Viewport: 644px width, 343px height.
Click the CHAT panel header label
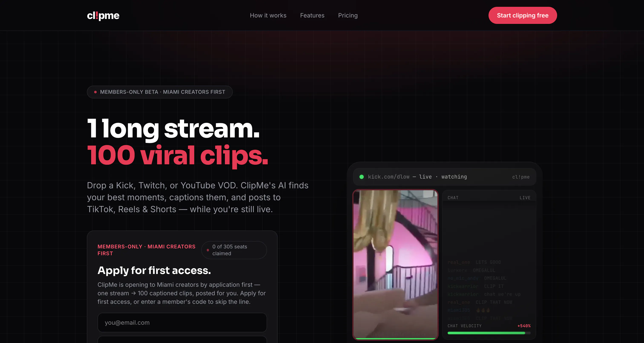[453, 198]
